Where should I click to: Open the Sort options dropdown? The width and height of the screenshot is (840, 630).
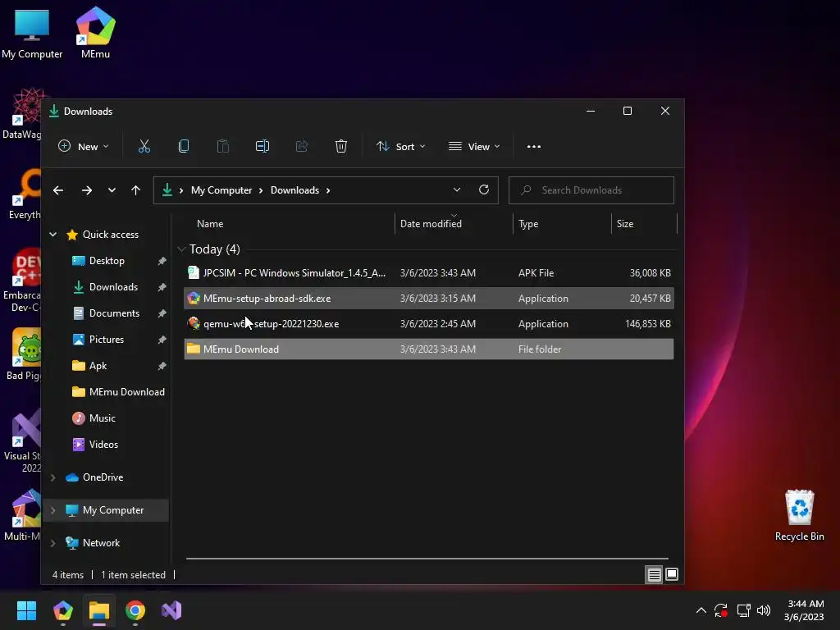click(400, 146)
